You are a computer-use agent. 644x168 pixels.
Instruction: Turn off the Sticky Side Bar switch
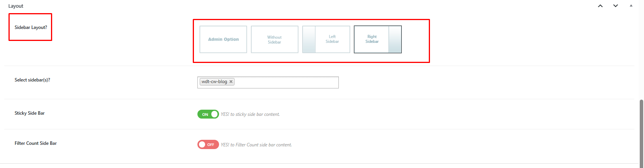pyautogui.click(x=208, y=114)
